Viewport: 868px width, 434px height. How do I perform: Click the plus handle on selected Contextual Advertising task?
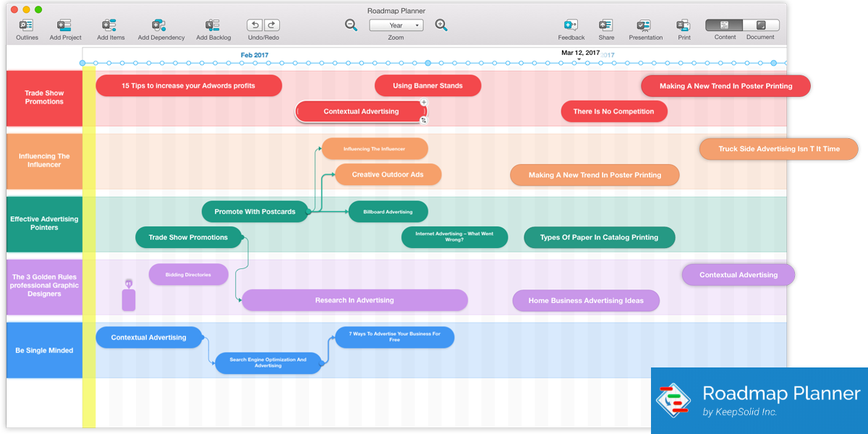[425, 103]
